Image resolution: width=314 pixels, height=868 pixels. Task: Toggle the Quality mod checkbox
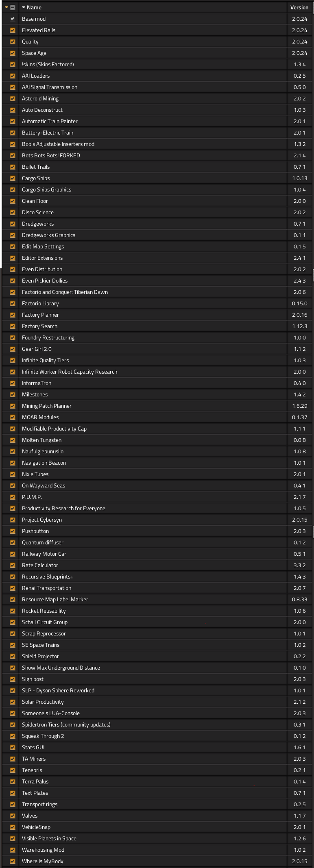pyautogui.click(x=13, y=41)
